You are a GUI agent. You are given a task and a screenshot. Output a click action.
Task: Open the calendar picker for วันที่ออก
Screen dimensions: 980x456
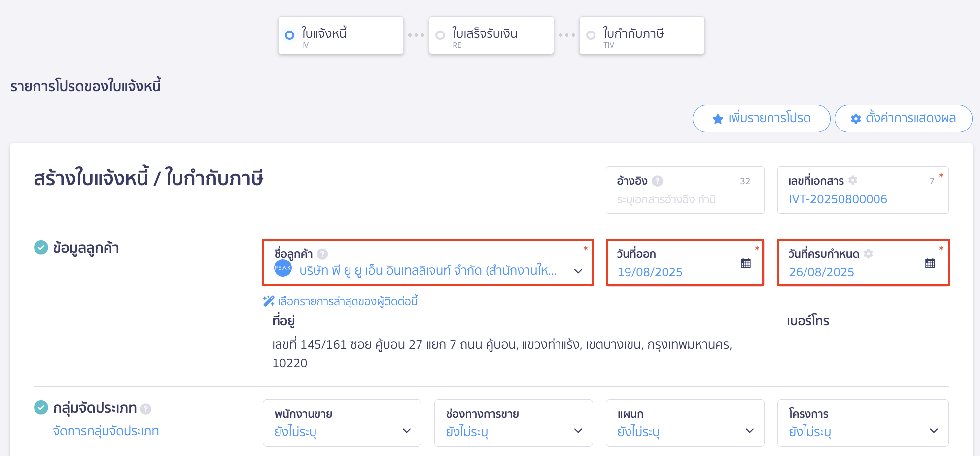click(745, 262)
